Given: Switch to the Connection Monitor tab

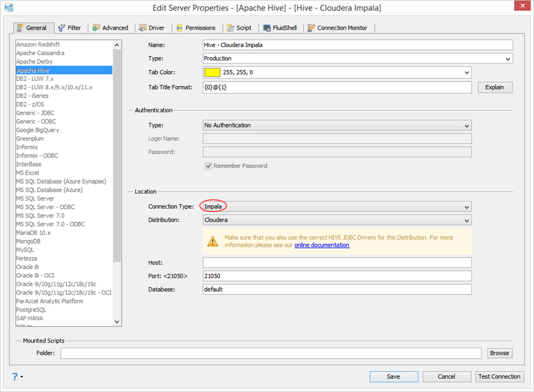Looking at the screenshot, I should tap(337, 28).
